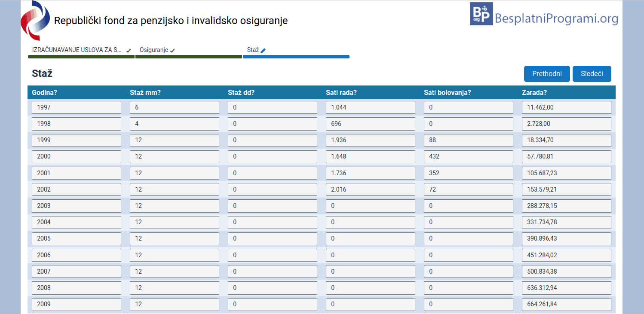This screenshot has height=314, width=644.
Task: Click the Staž mm? column header
Action: [145, 92]
